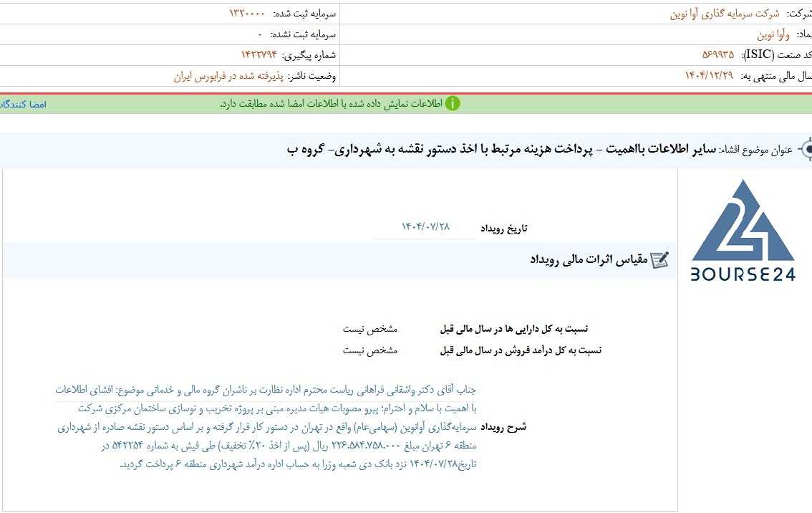
Task: Click publisher status پذیرفته شده در فرابورس ایران
Action: (228, 76)
